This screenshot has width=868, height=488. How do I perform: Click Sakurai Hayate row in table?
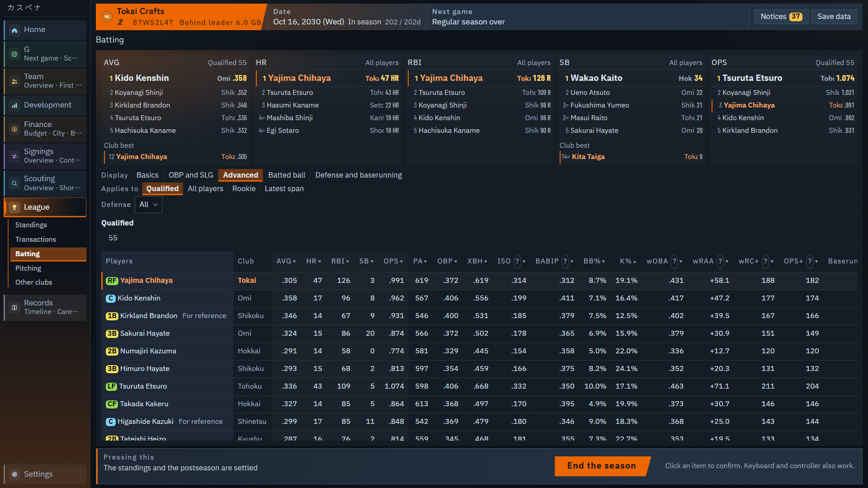[479, 333]
